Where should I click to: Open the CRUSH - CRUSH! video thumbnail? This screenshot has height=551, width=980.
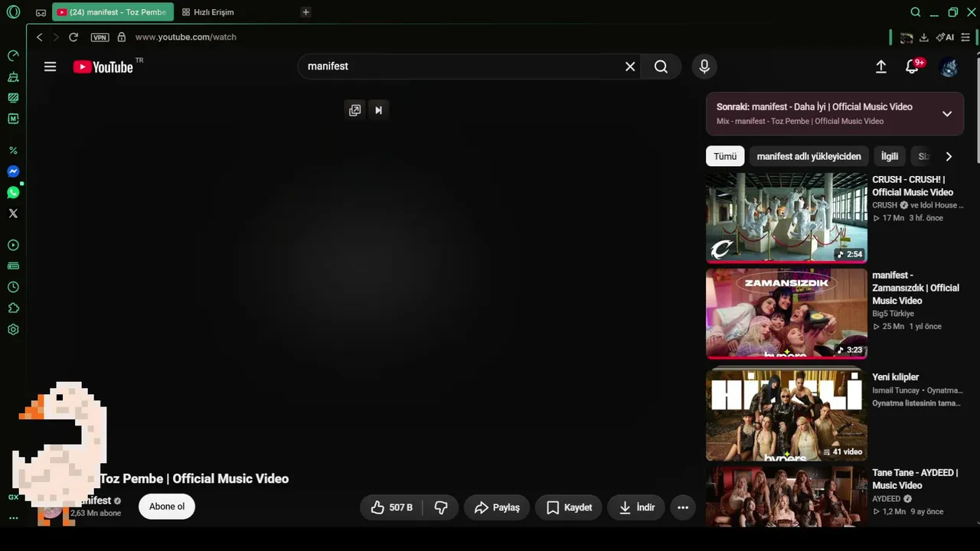point(786,217)
